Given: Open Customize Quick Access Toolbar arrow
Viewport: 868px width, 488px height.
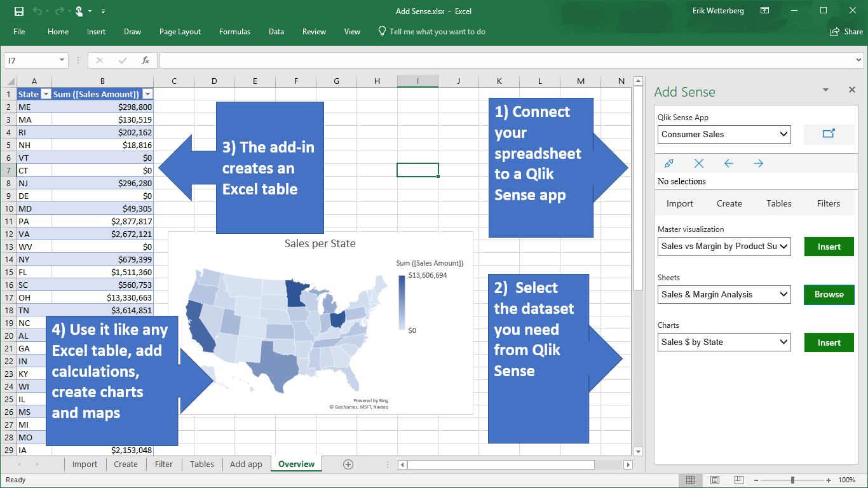Looking at the screenshot, I should tap(103, 11).
